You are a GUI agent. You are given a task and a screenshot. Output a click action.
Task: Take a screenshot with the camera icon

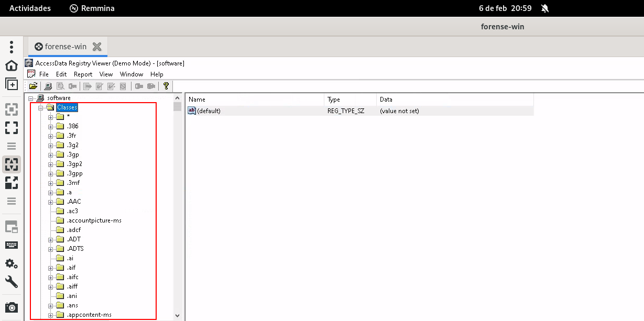coord(12,307)
